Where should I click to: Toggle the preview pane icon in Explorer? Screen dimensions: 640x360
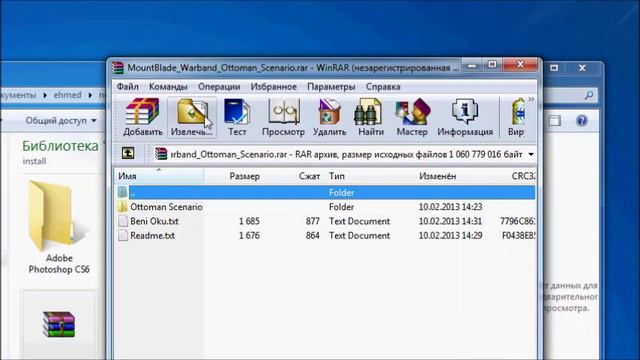coord(554,120)
